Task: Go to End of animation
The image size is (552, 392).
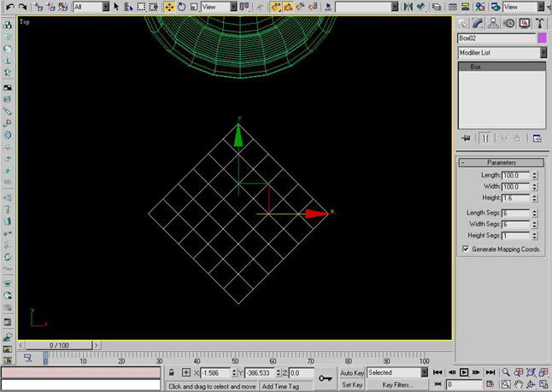Action: click(490, 372)
